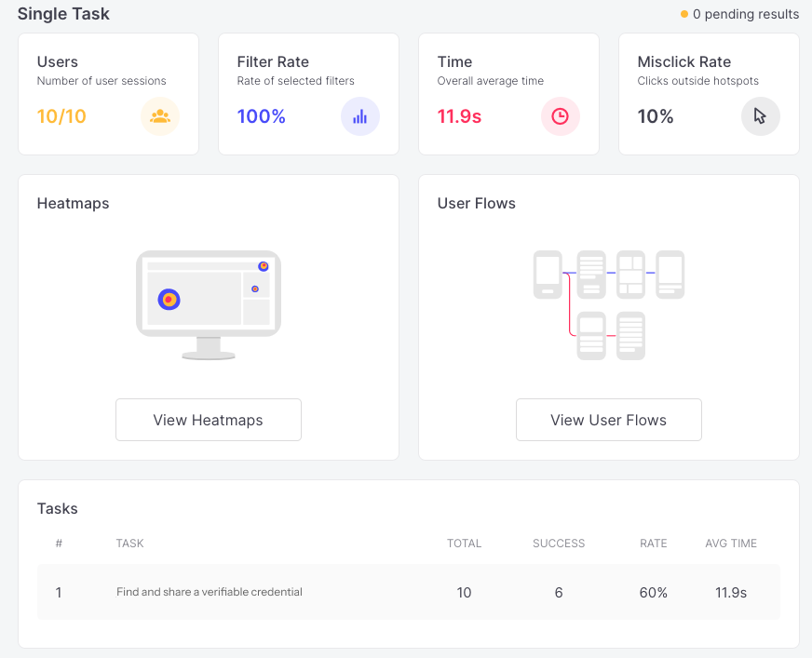Open View User Flows button
Image resolution: width=812 pixels, height=658 pixels.
(x=608, y=420)
